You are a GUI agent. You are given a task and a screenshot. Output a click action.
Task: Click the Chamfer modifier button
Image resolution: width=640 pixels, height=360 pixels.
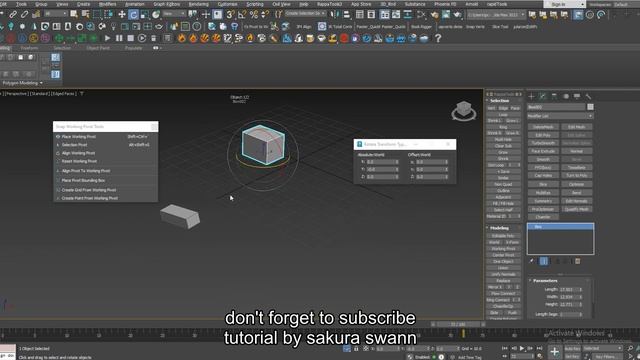pos(543,217)
